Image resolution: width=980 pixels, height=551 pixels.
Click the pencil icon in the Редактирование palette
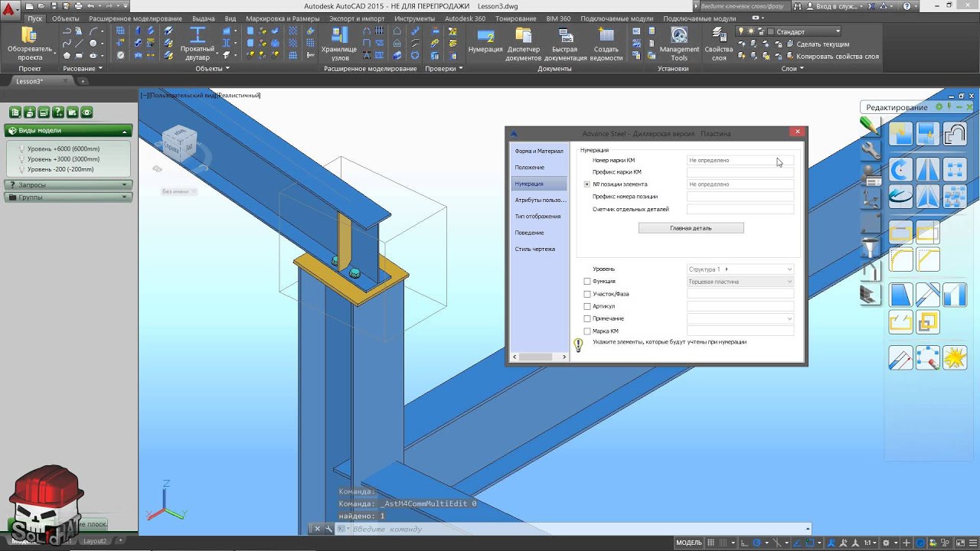click(870, 126)
